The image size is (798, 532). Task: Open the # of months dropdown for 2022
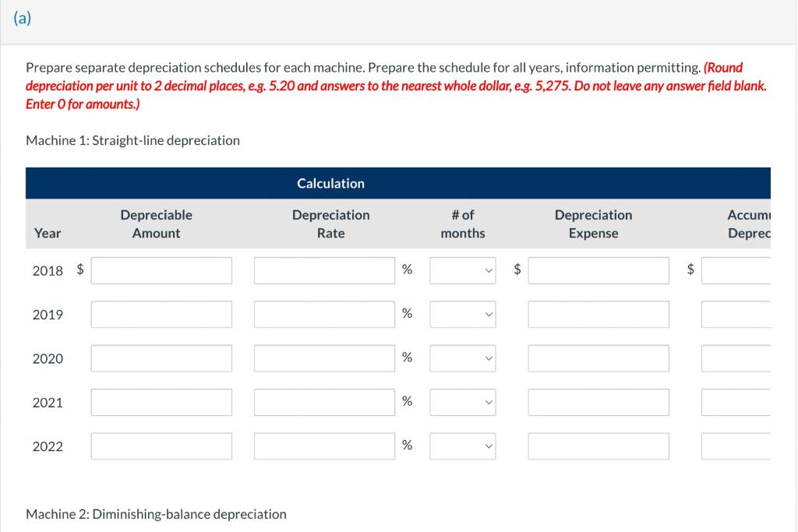coord(462,446)
